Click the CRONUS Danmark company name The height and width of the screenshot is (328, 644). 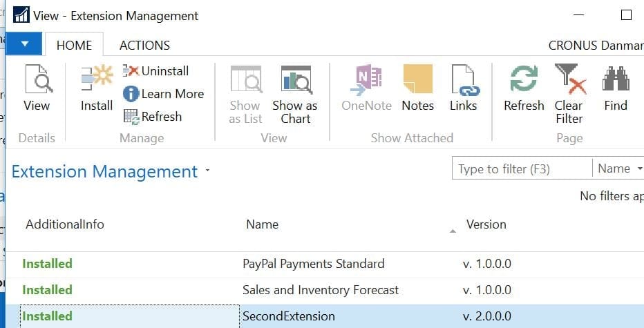(596, 45)
